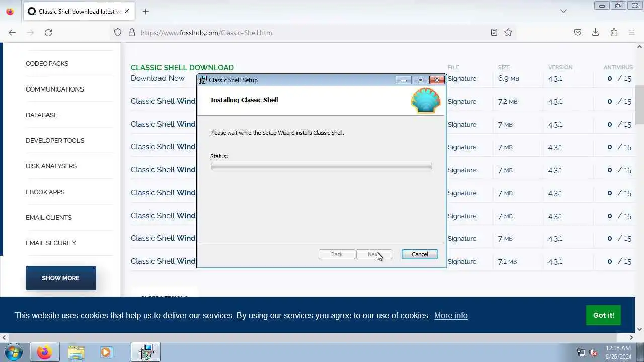The image size is (644, 362).
Task: Open the Firefox hamburger menu
Action: [632, 32]
